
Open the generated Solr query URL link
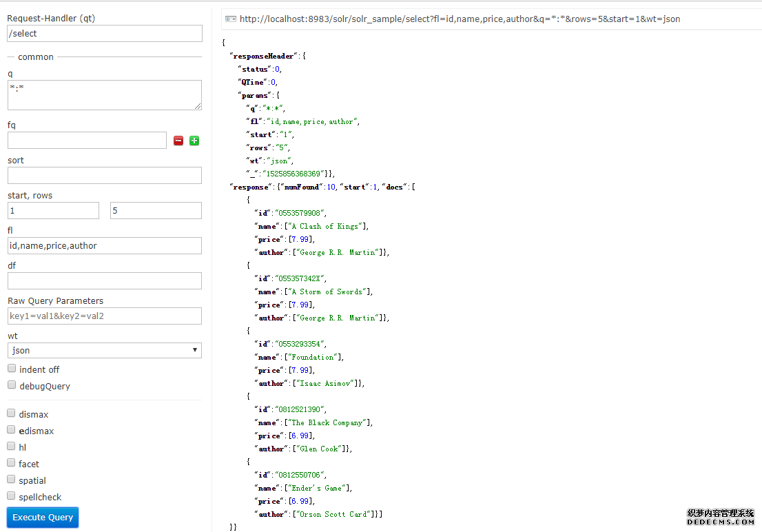(x=460, y=19)
